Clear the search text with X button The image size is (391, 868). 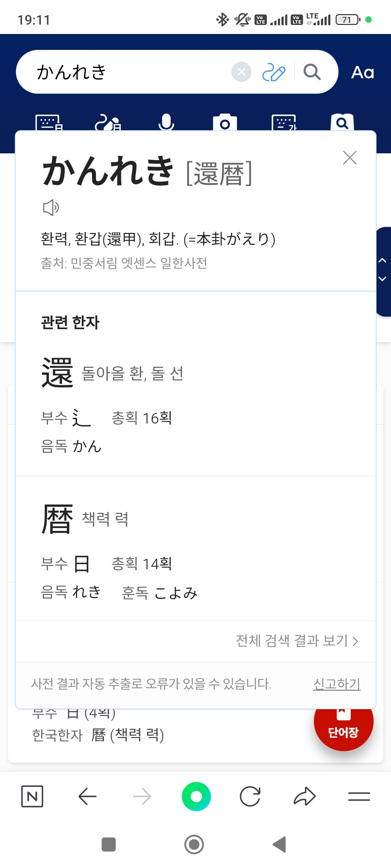point(241,72)
